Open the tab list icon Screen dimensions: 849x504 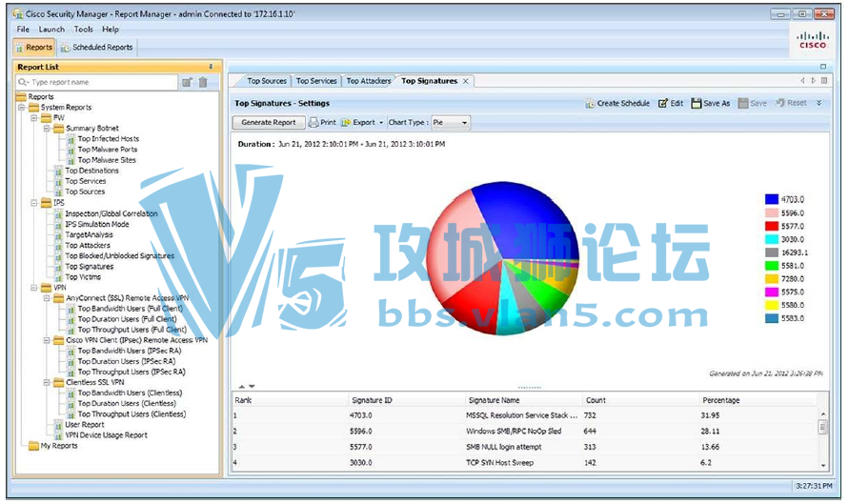824,81
